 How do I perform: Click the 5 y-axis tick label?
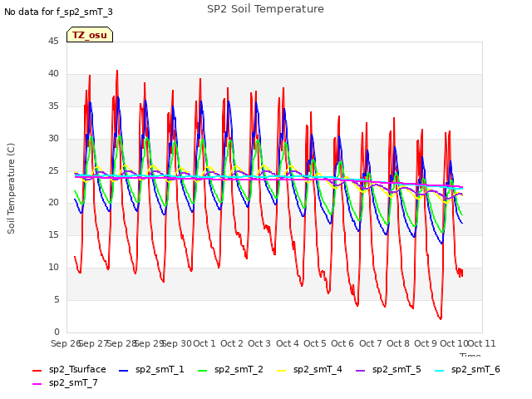pyautogui.click(x=57, y=300)
